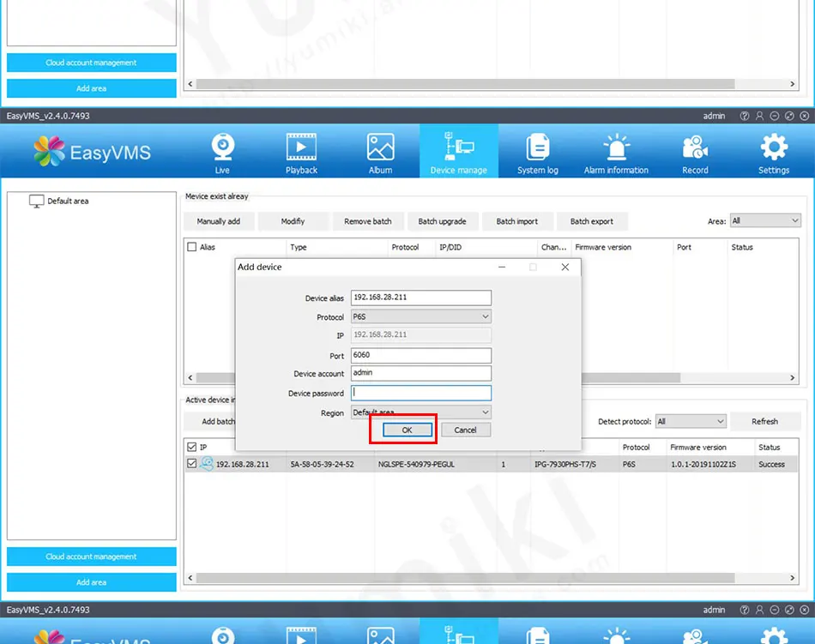Image resolution: width=815 pixels, height=644 pixels.
Task: Close the Add device dialog
Action: [x=565, y=267]
